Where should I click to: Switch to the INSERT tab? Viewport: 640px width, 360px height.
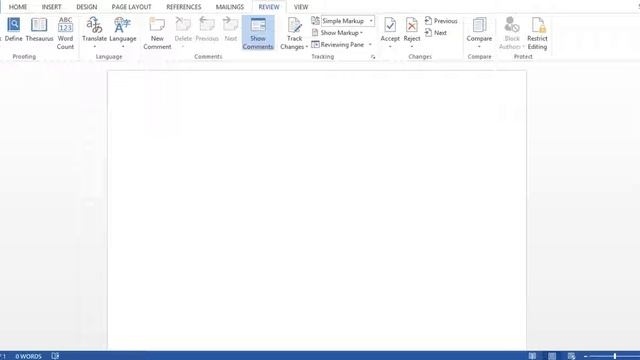[x=51, y=7]
